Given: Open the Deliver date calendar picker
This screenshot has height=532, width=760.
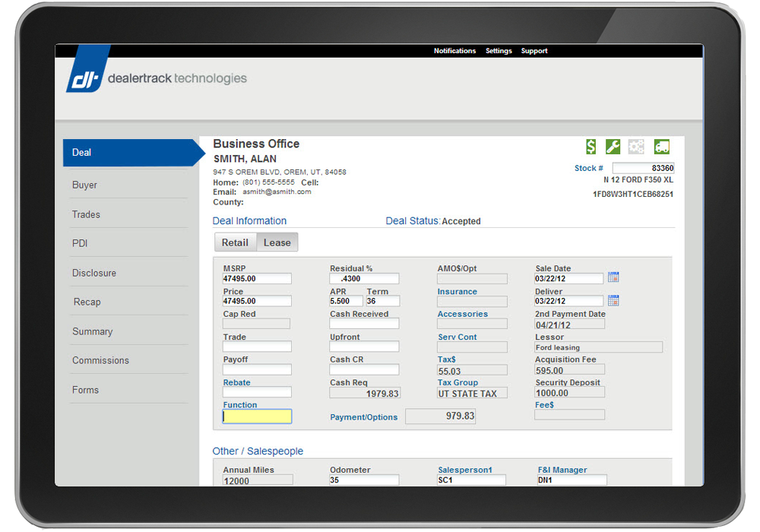Looking at the screenshot, I should click(x=613, y=300).
